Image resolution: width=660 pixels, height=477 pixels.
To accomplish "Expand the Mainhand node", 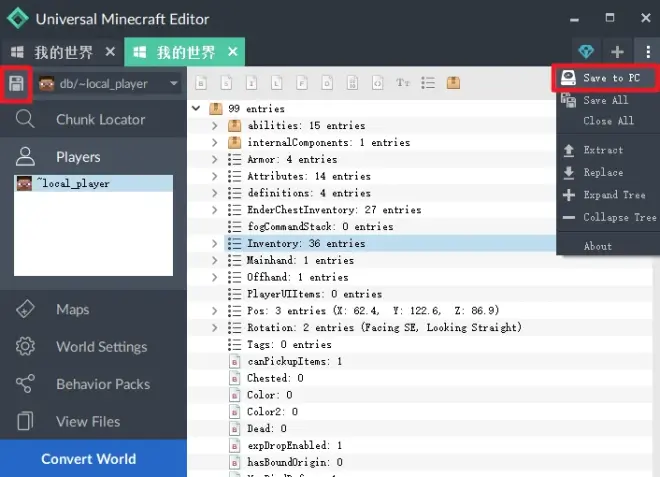I will pos(215,260).
